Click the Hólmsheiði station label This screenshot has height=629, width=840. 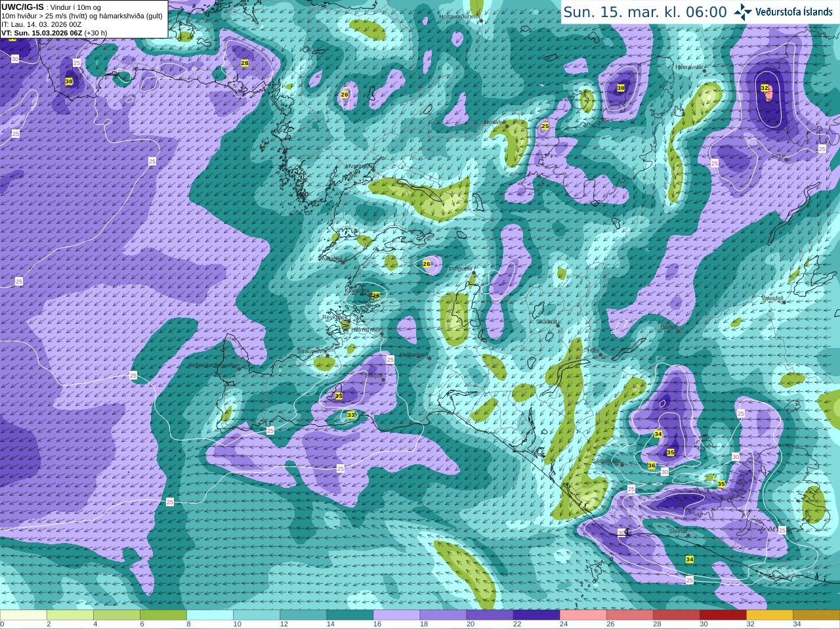(x=366, y=330)
